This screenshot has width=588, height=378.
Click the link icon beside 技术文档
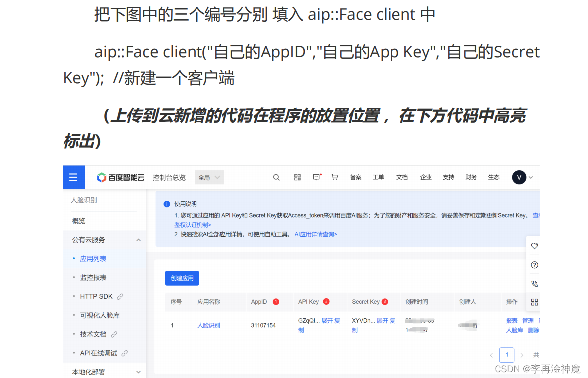pyautogui.click(x=114, y=334)
